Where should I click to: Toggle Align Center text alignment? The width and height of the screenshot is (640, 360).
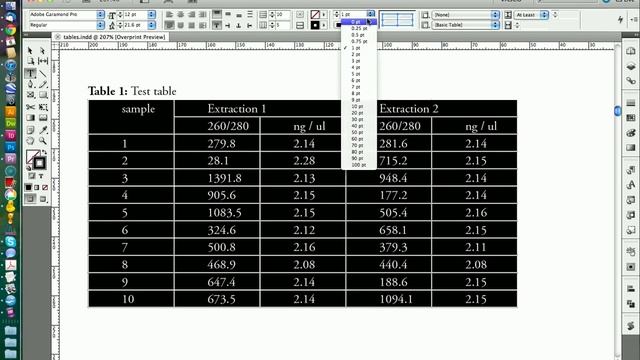point(180,15)
